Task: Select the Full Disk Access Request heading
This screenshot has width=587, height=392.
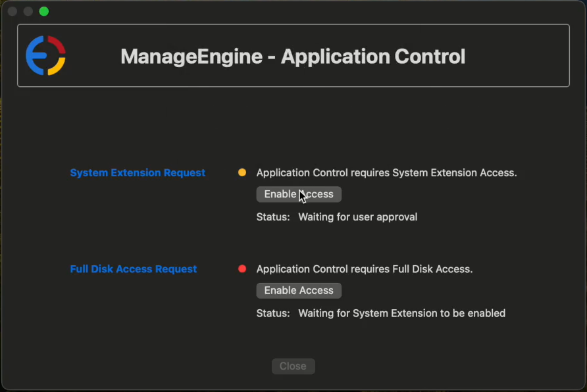Action: coord(134,269)
